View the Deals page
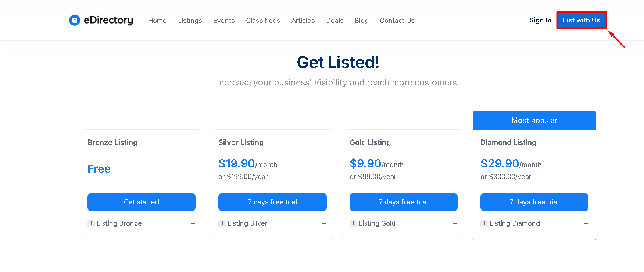Image resolution: width=644 pixels, height=272 pixels. pos(334,21)
